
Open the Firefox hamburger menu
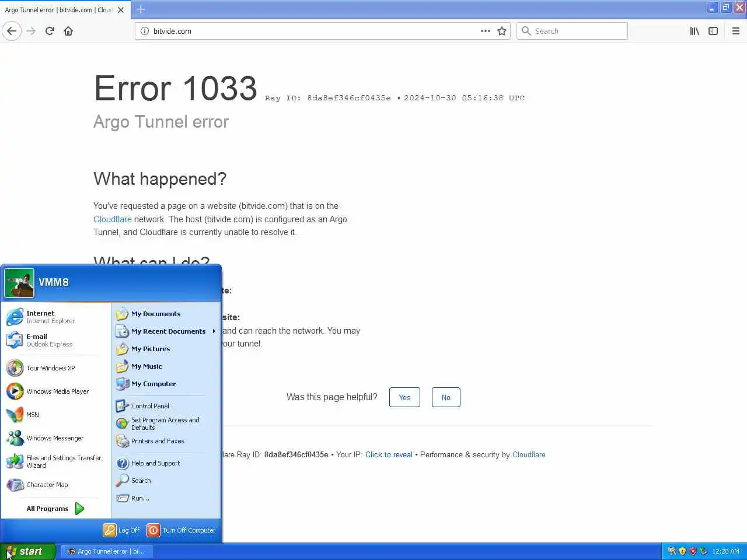[x=736, y=31]
